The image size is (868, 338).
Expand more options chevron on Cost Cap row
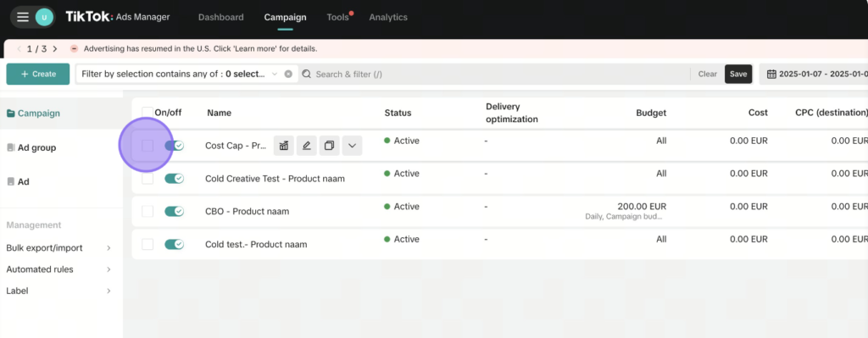click(352, 146)
